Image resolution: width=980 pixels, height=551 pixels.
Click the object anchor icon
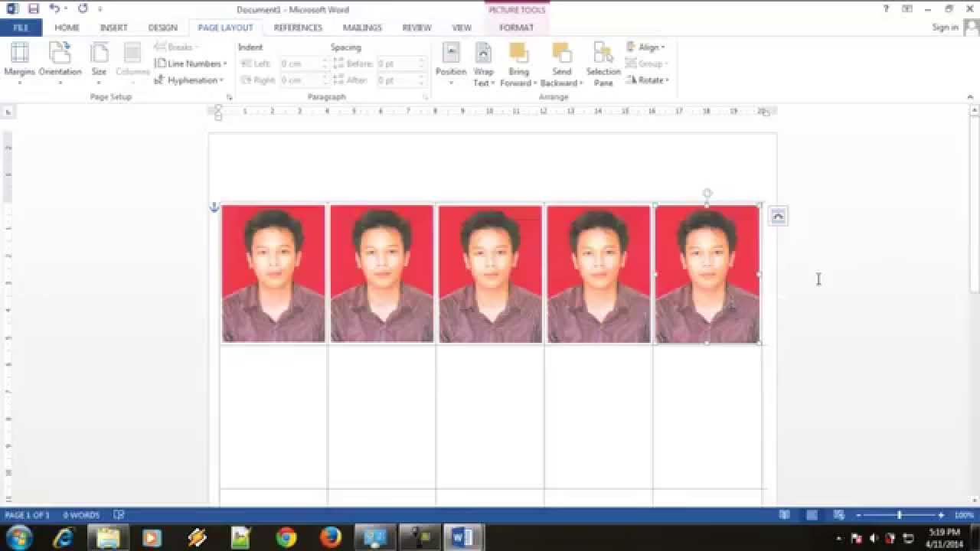tap(214, 207)
